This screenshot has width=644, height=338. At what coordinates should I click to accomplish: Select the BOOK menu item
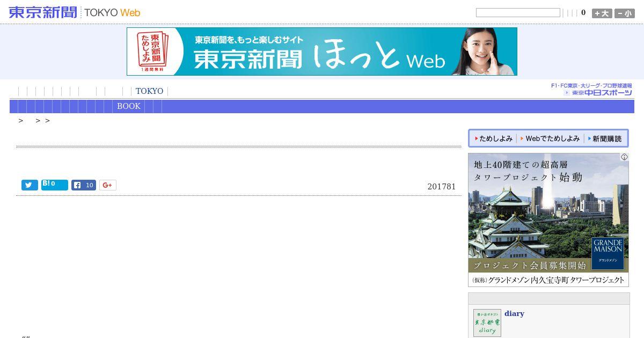[129, 106]
